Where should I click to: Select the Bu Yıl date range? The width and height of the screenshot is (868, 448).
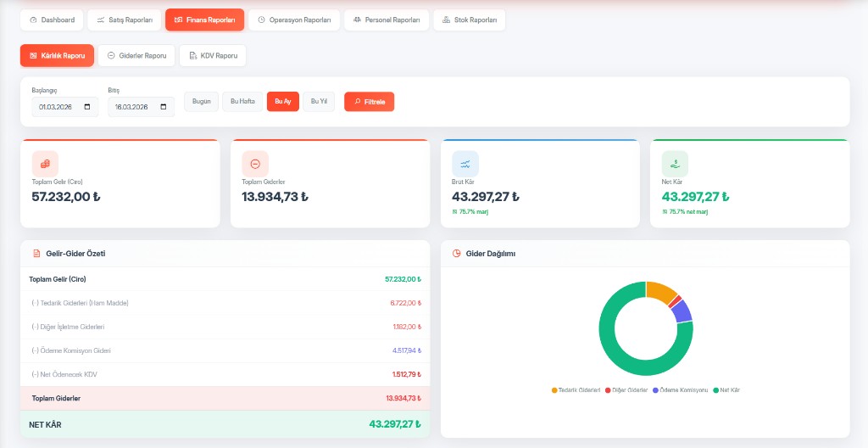[x=319, y=102]
